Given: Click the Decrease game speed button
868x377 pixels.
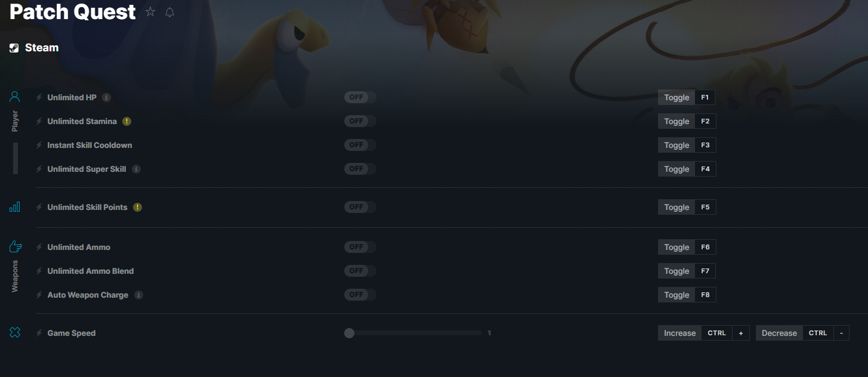Looking at the screenshot, I should pyautogui.click(x=779, y=333).
